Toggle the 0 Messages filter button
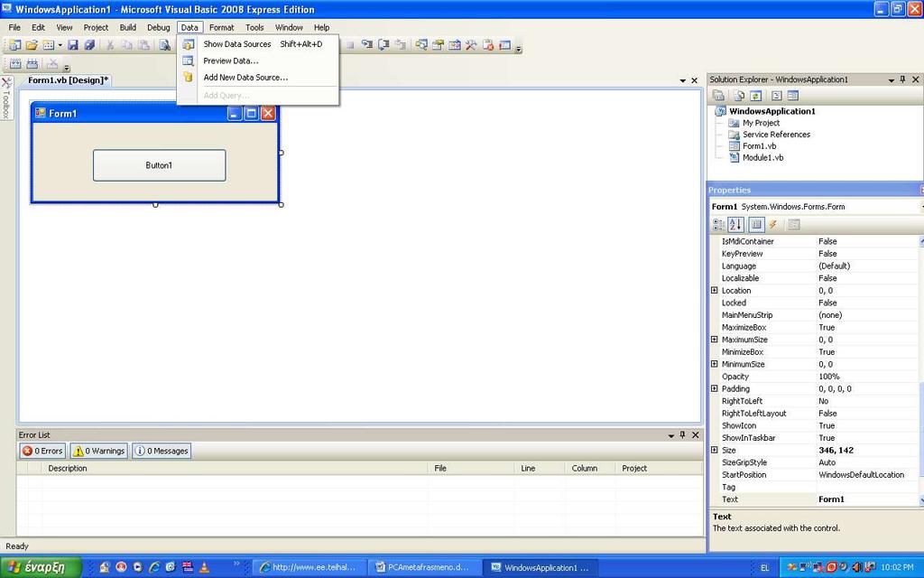The width and height of the screenshot is (924, 578). click(x=162, y=452)
